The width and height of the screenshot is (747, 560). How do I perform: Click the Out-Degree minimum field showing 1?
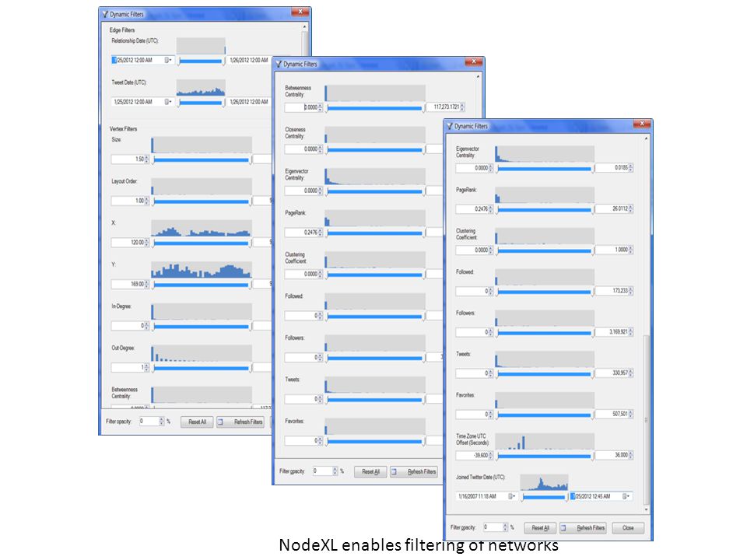click(128, 367)
